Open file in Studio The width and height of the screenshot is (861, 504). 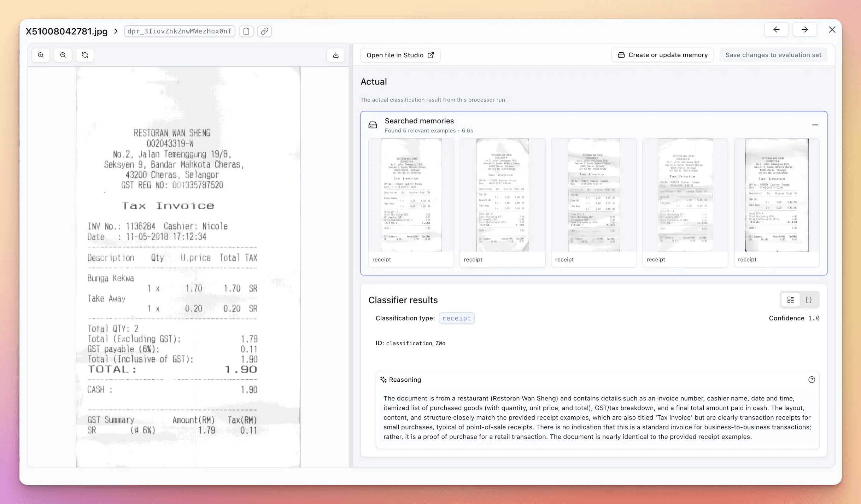[400, 55]
